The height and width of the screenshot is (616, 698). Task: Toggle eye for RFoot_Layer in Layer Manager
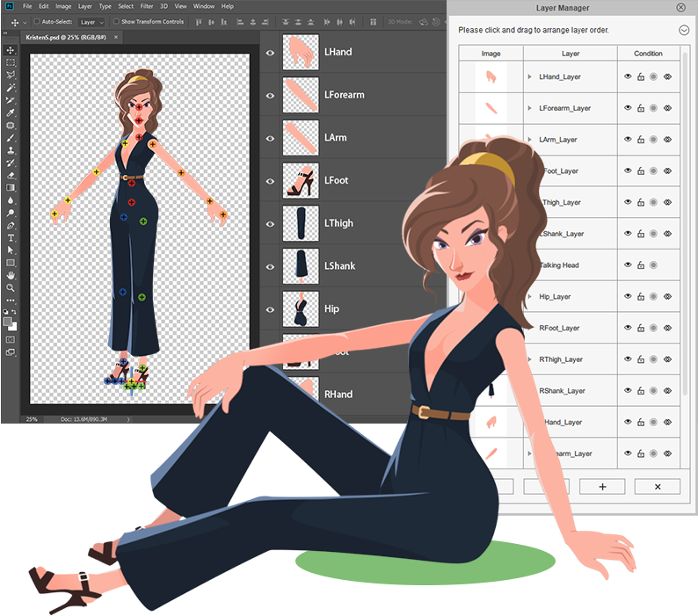tap(628, 328)
